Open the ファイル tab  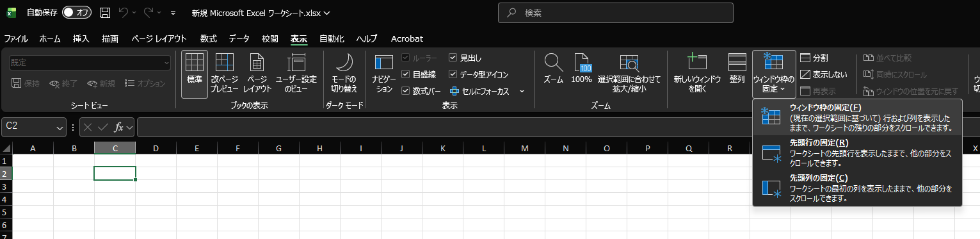pyautogui.click(x=16, y=38)
